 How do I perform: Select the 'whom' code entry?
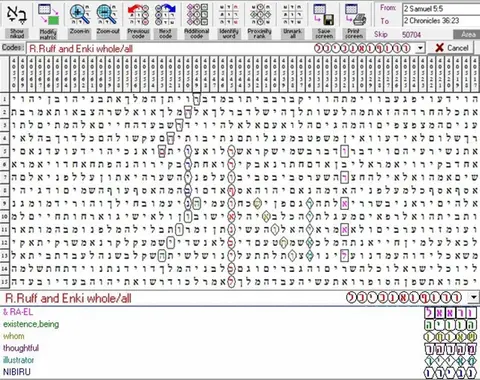[x=14, y=336]
